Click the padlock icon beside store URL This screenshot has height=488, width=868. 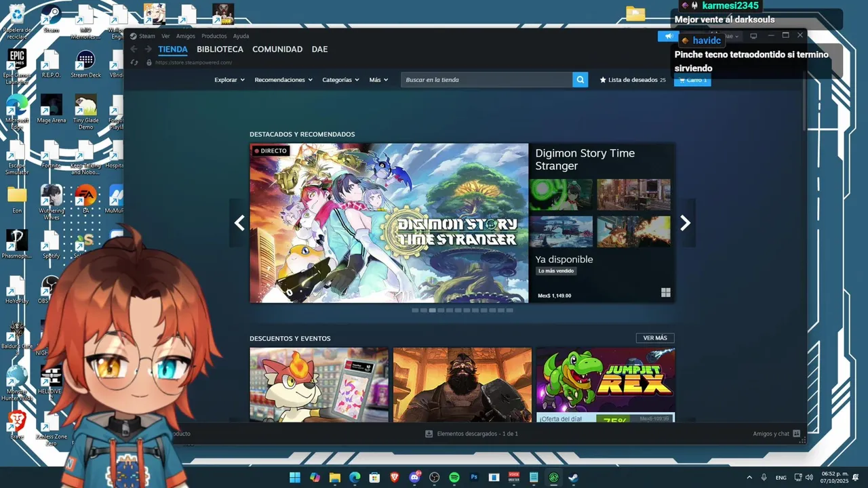pos(149,62)
